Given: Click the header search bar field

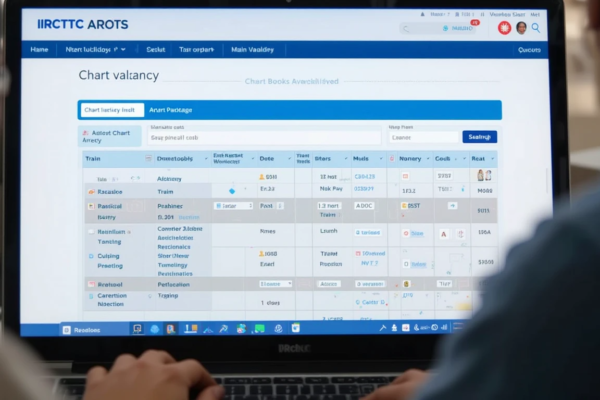Looking at the screenshot, I should tap(437, 28).
